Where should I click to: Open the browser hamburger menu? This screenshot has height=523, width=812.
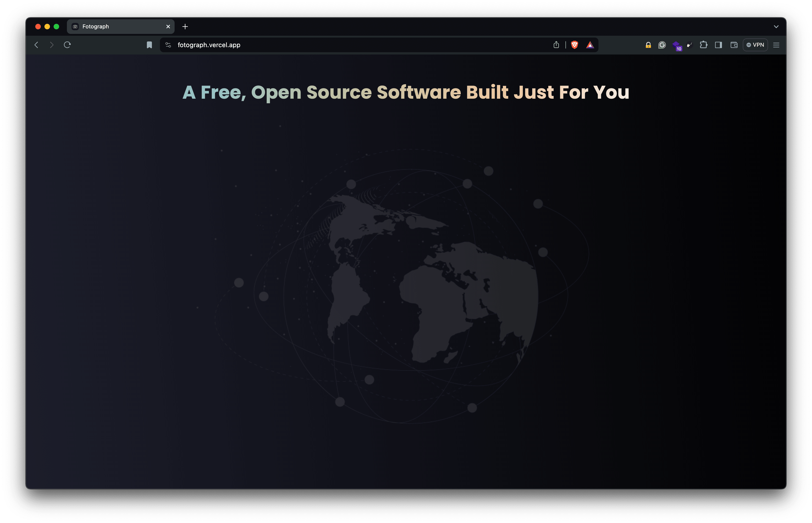point(776,45)
